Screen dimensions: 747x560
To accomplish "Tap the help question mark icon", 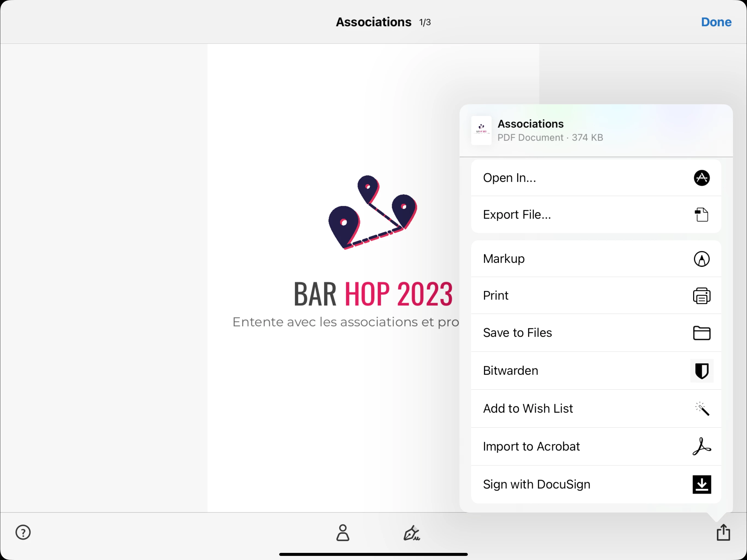I will point(23,532).
